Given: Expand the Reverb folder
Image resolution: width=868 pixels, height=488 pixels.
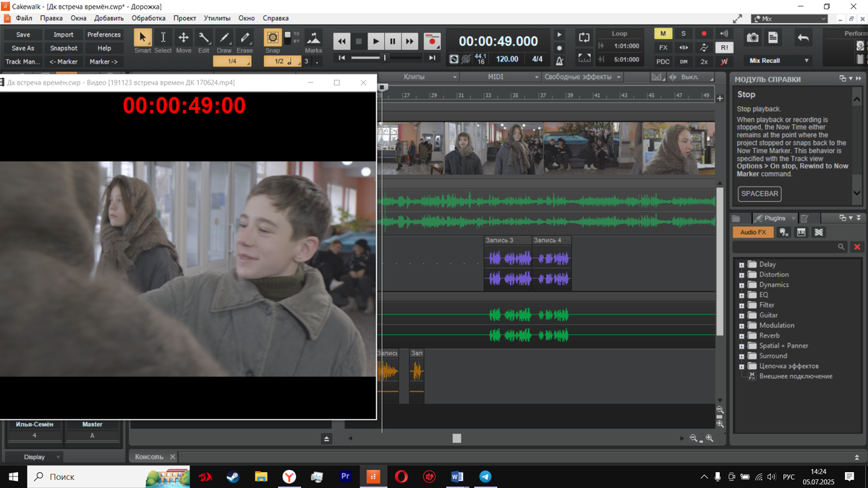Looking at the screenshot, I should tap(741, 335).
